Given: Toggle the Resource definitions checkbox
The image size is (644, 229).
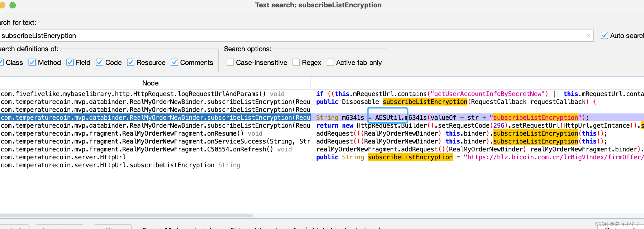Looking at the screenshot, I should (131, 63).
